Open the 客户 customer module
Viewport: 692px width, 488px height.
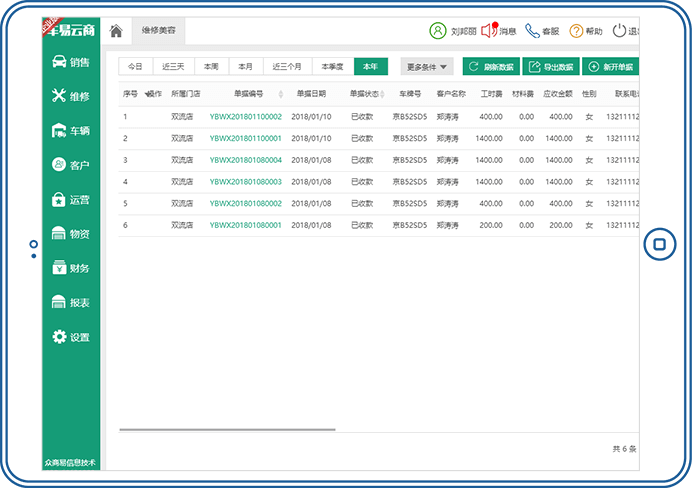click(71, 165)
